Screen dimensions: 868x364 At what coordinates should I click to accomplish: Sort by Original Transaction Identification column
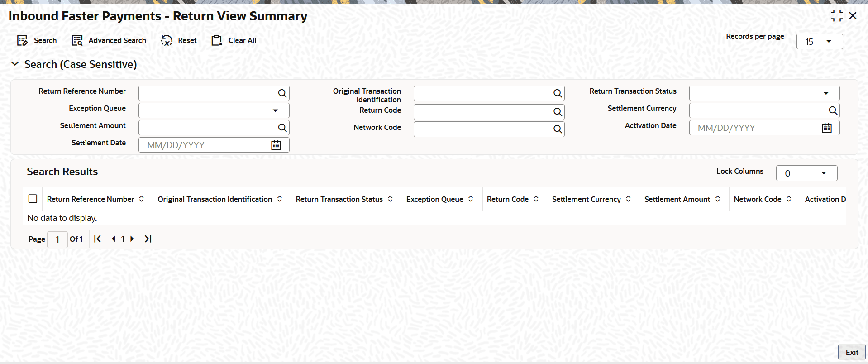(x=280, y=199)
